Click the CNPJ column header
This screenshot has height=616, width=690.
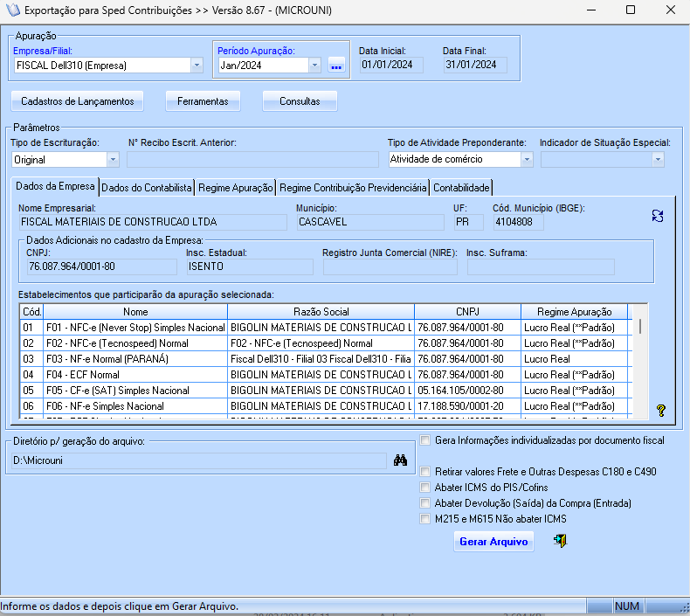coord(468,312)
